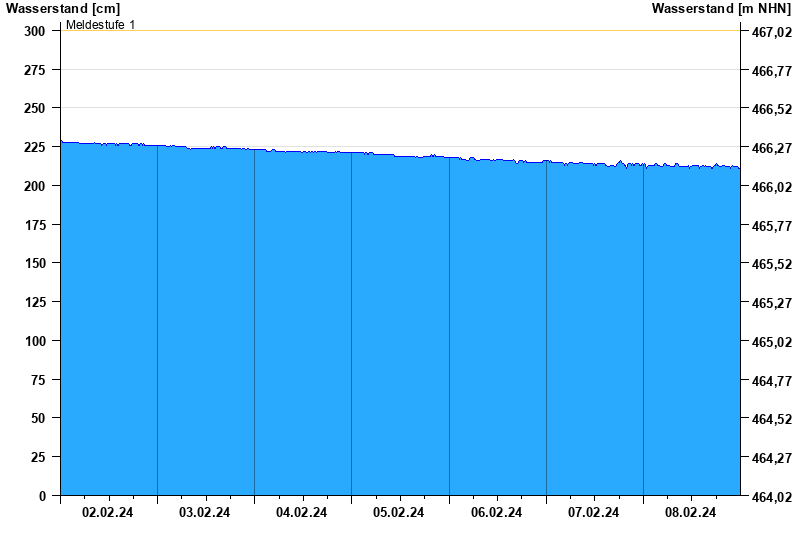Pick the 05.02.24 date marker
Viewport: 800px width, 550px height.
coord(399,513)
